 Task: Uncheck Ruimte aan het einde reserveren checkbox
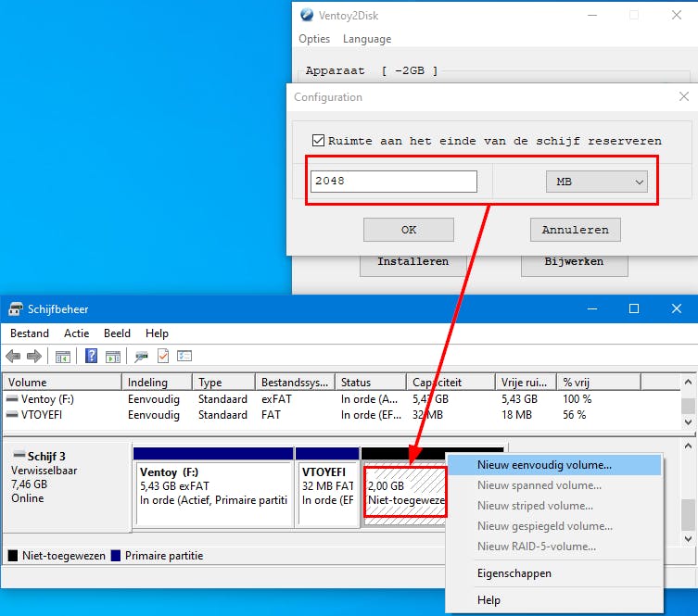point(318,141)
